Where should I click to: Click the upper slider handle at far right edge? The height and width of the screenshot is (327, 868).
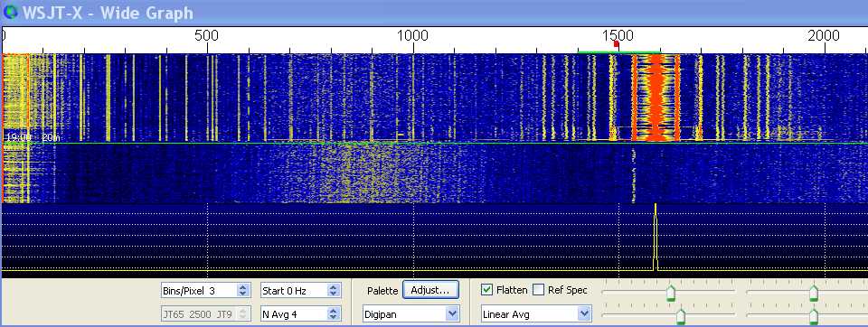point(813,293)
